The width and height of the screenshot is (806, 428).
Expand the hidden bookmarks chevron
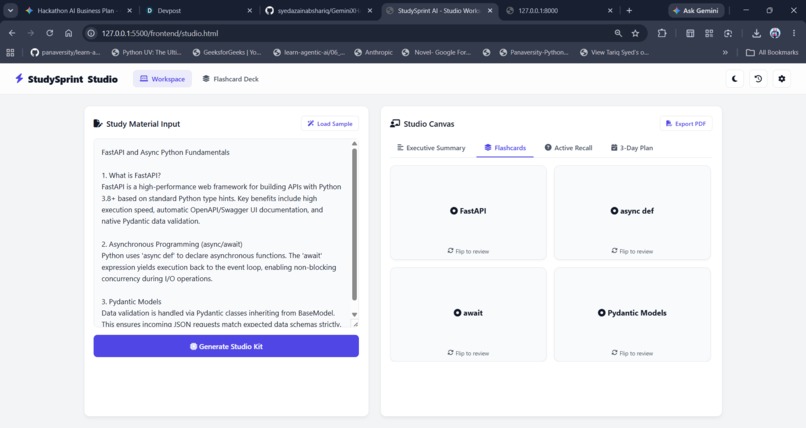coord(725,52)
